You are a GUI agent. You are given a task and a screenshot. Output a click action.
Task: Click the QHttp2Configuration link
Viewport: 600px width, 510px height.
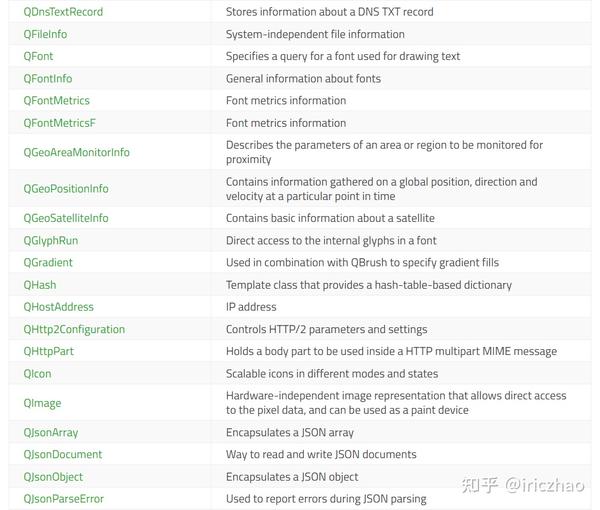coord(75,329)
